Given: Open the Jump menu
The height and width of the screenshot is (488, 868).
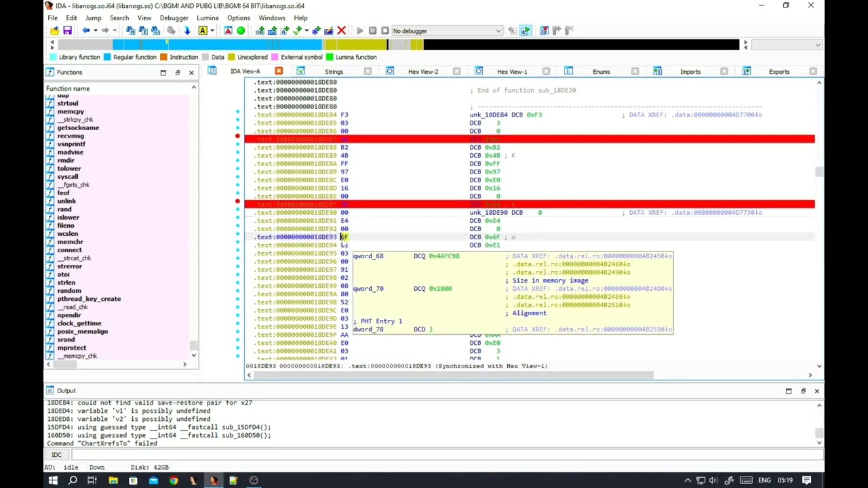Looking at the screenshot, I should pyautogui.click(x=93, y=18).
